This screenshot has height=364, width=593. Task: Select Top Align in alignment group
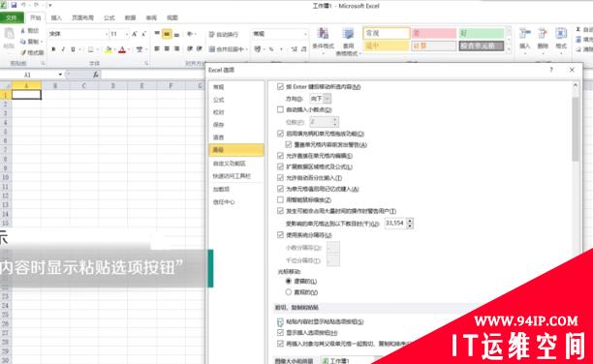(157, 34)
